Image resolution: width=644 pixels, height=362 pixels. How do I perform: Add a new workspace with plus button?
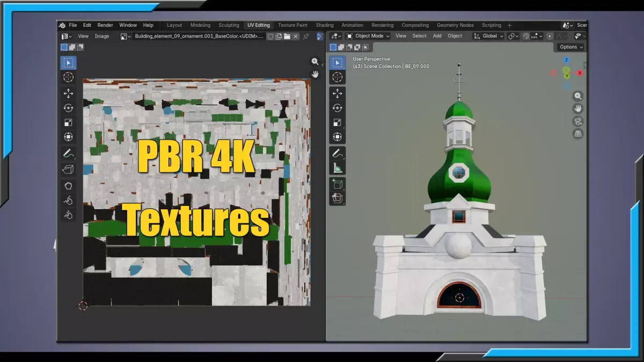[509, 25]
